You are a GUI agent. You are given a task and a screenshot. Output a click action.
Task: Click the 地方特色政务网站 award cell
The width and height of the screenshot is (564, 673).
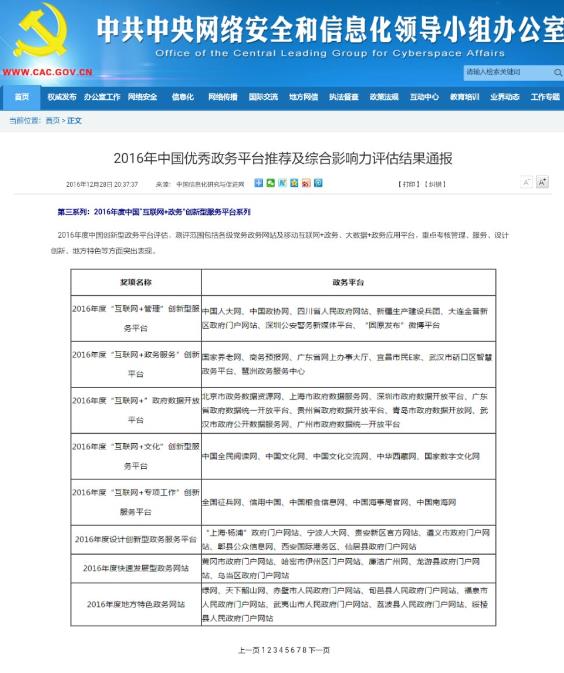[136, 604]
